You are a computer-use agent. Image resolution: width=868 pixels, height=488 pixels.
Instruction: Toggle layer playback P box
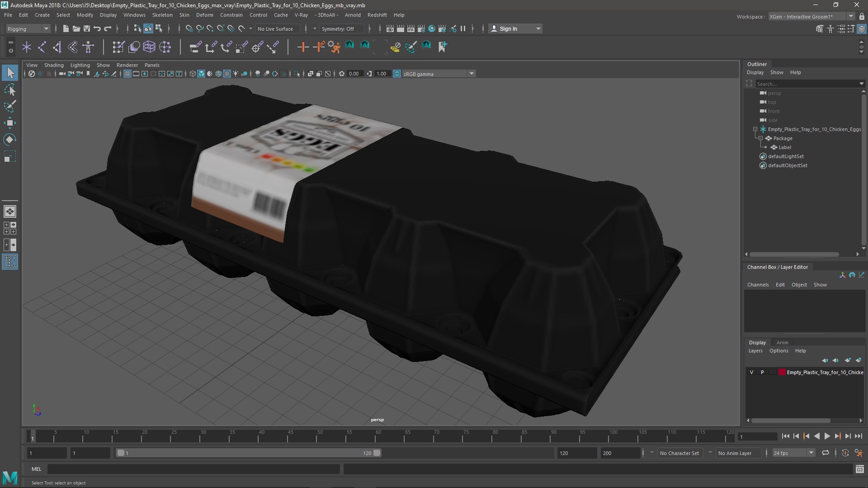(x=762, y=372)
